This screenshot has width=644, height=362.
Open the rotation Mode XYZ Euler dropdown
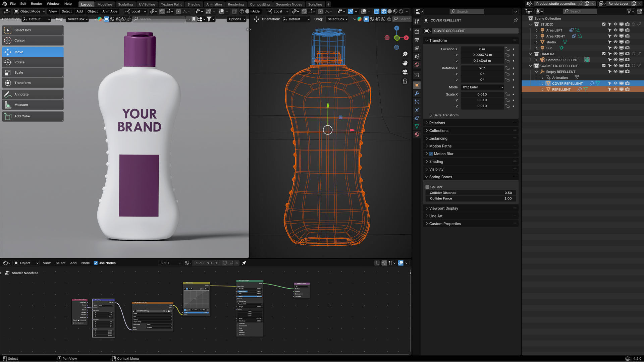point(482,87)
